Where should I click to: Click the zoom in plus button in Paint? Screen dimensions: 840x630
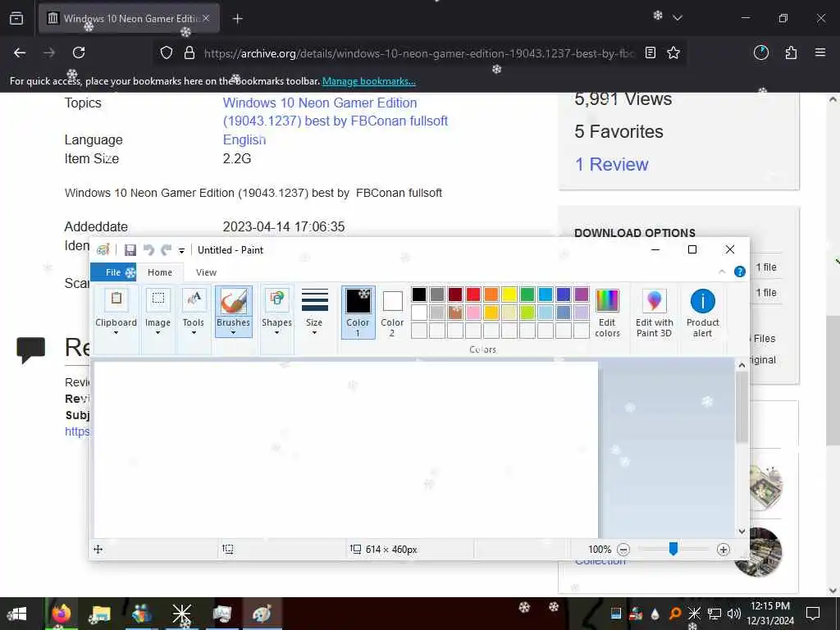click(x=724, y=549)
